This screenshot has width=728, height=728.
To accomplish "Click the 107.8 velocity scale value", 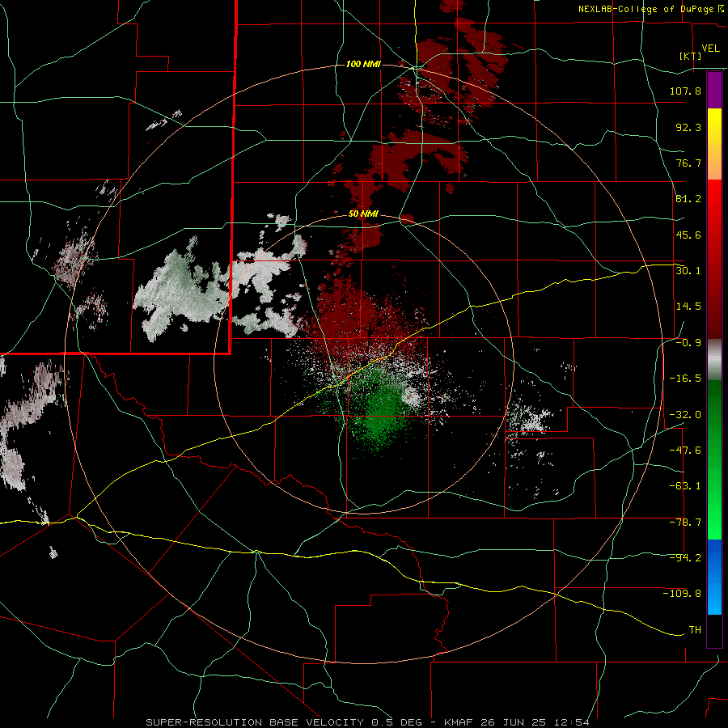I will (685, 91).
